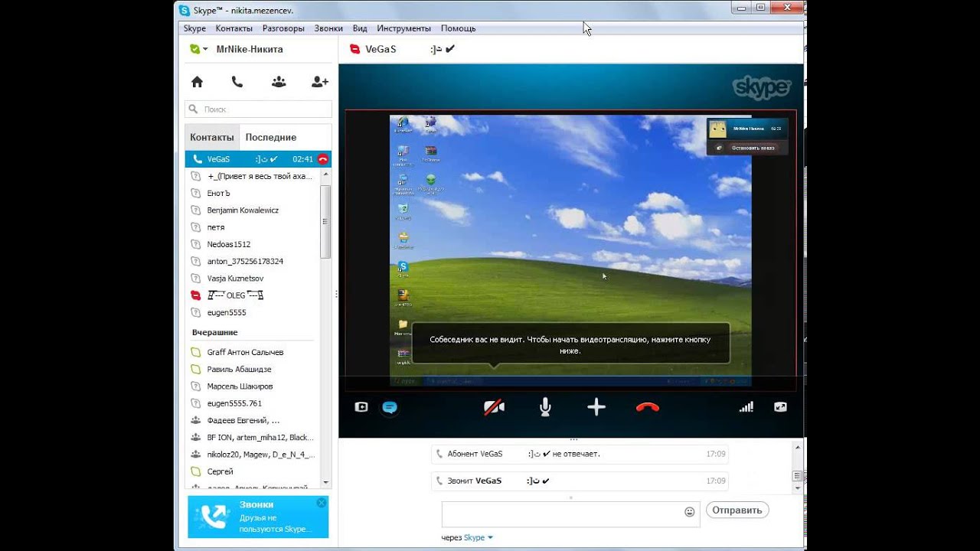
Task: Click the MrNike screen-sharing info thumbnail
Action: click(746, 129)
